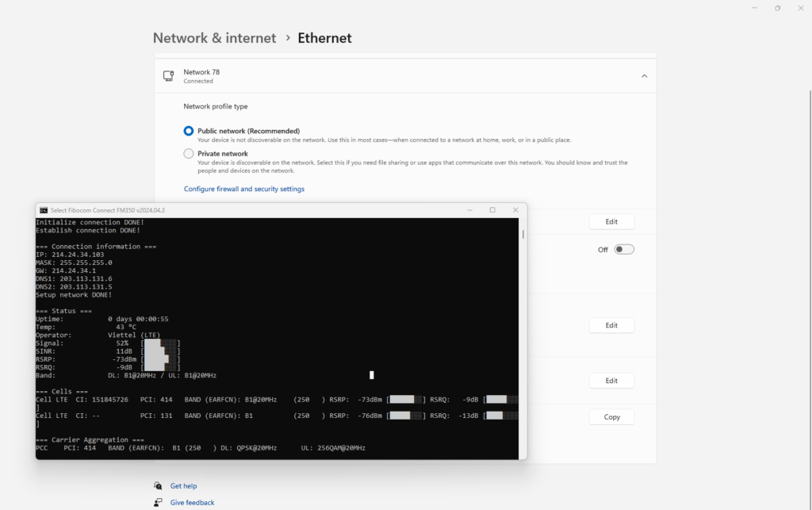
Task: Minimize the Fibocom Connect console window
Action: [469, 210]
